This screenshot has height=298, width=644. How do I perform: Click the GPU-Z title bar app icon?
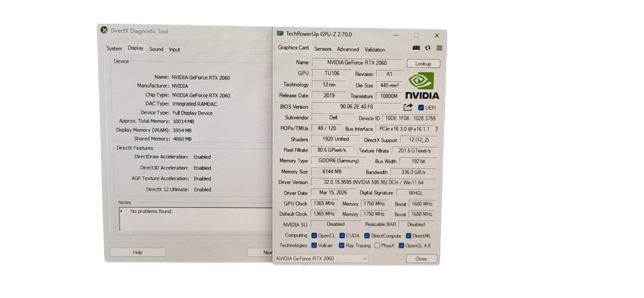[280, 34]
